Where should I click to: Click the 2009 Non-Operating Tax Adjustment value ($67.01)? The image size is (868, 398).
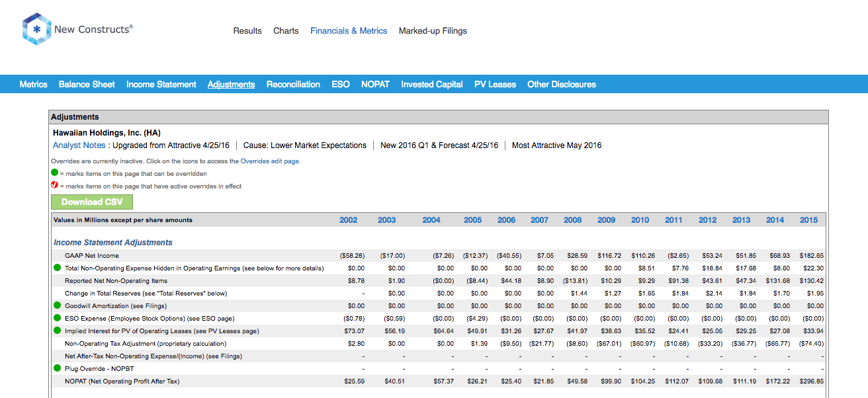point(609,344)
